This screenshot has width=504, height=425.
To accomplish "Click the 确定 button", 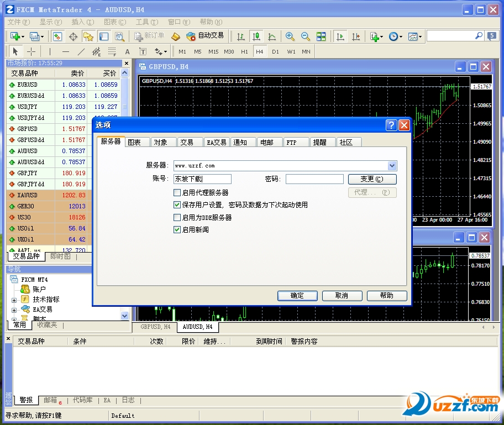I will tap(297, 296).
